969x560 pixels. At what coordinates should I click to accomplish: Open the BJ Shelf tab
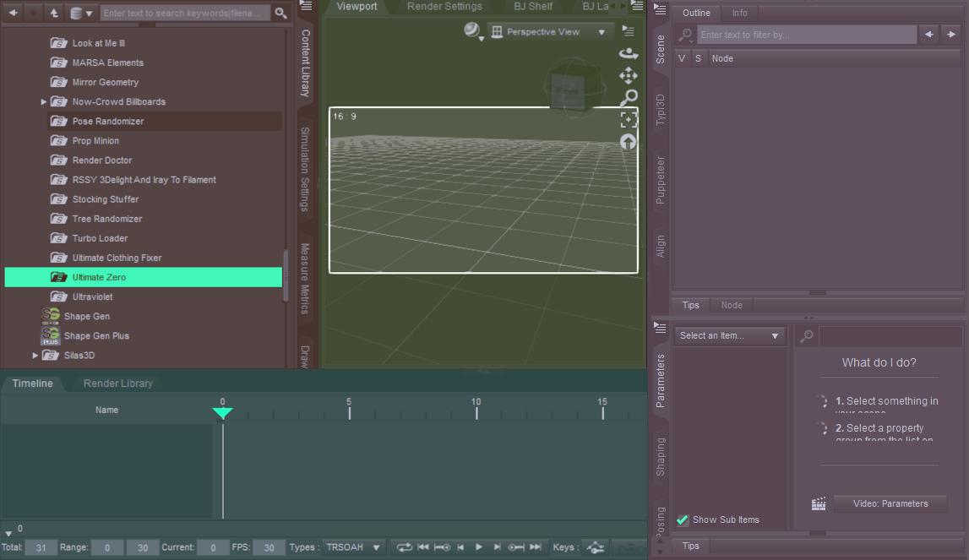(x=533, y=6)
